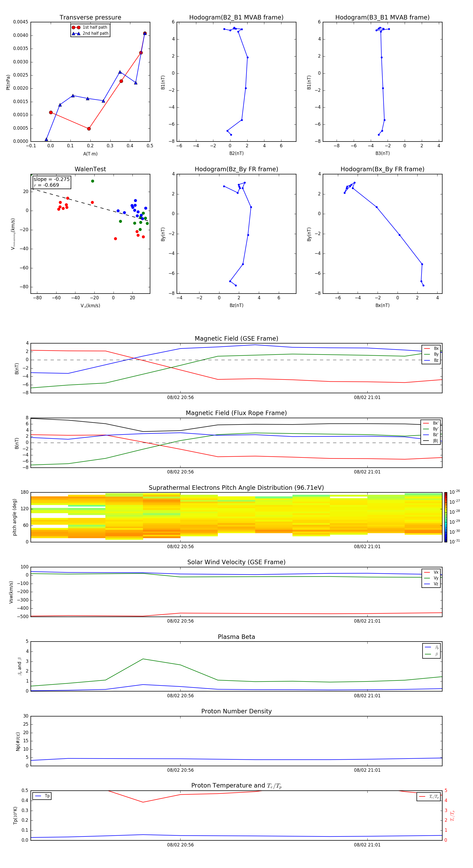This screenshot has width=473, height=868.
Task: Click the 'Bx(nT)' x-axis label
Action: 382,305
